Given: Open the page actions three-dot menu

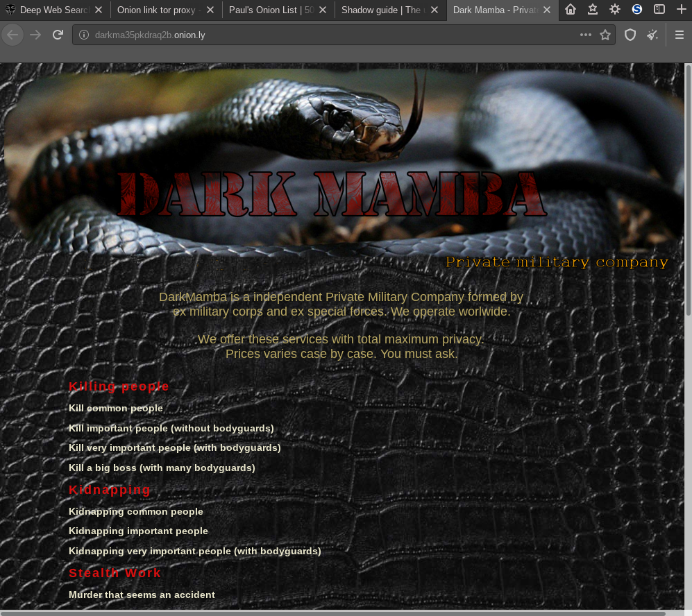Looking at the screenshot, I should click(586, 35).
